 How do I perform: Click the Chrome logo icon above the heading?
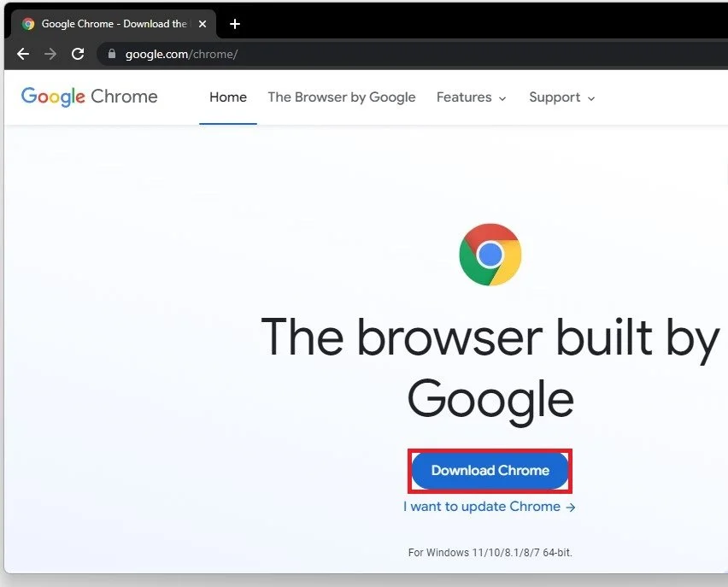(490, 254)
